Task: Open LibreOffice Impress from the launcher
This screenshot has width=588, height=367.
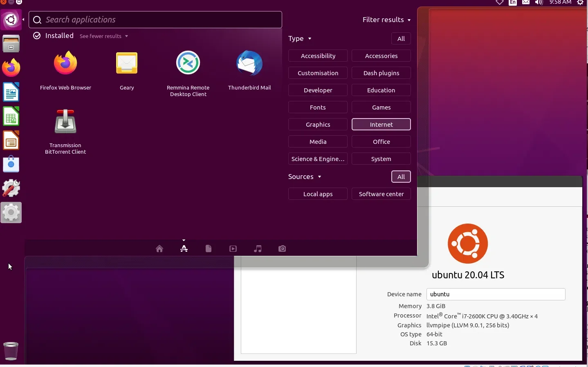Action: pos(11,140)
